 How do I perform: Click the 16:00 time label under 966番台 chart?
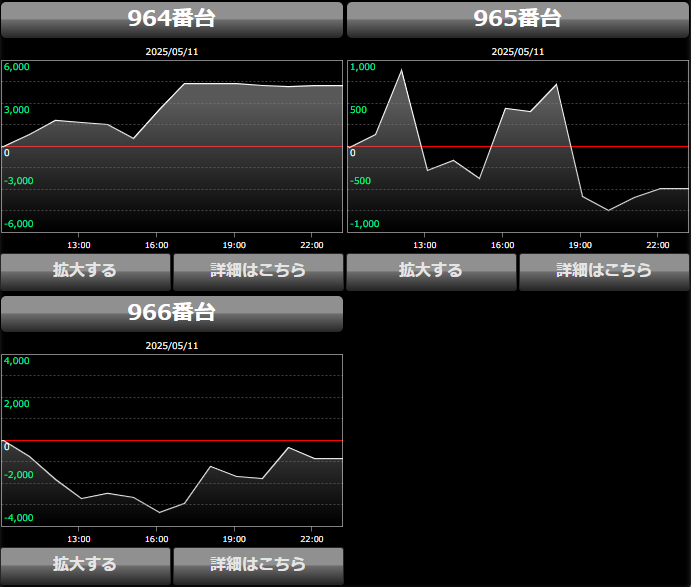tap(156, 539)
